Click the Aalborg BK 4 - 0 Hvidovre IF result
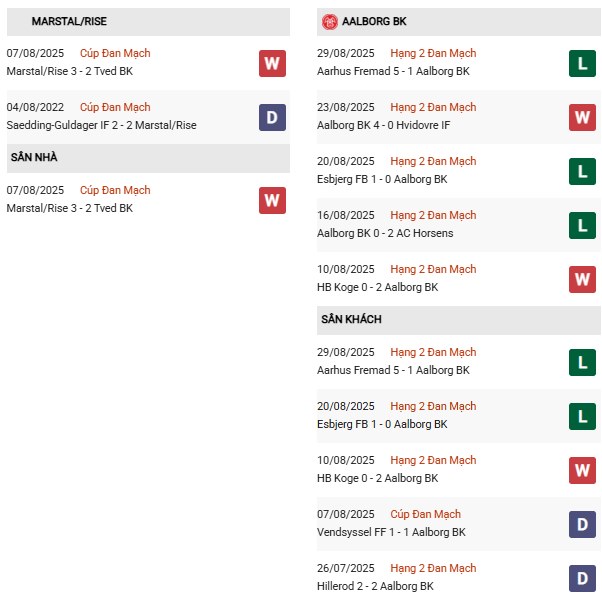This screenshot has height=604, width=602. tap(381, 125)
